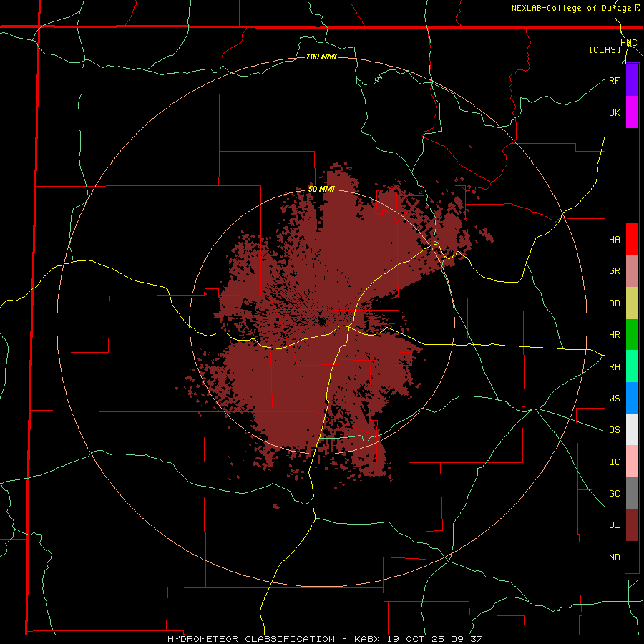Click the radar site center dot
Image resolution: width=644 pixels, height=644 pixels.
(322, 321)
